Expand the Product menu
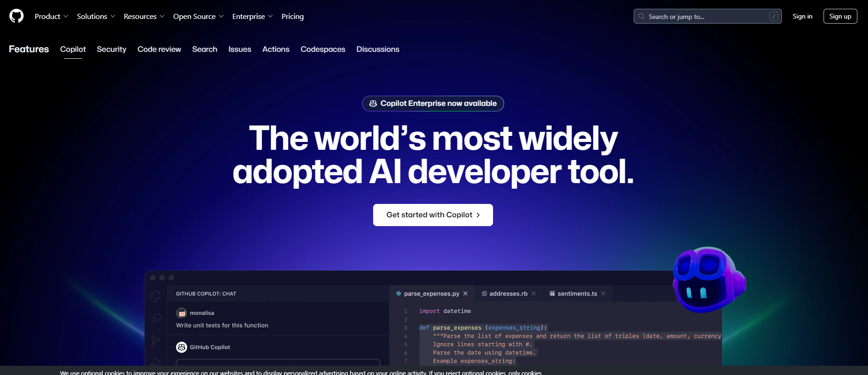The height and width of the screenshot is (375, 868). [x=51, y=16]
